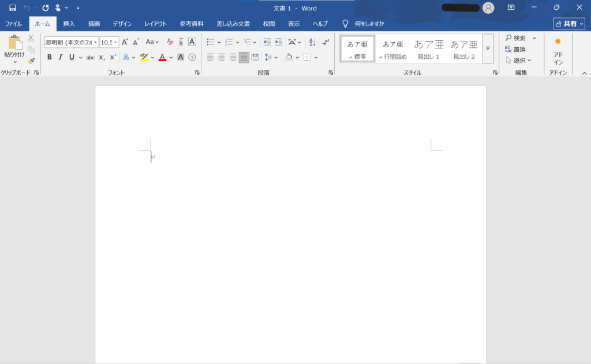Click the 置換 replace button
Viewport: 591px width, 364px height.
pos(515,49)
